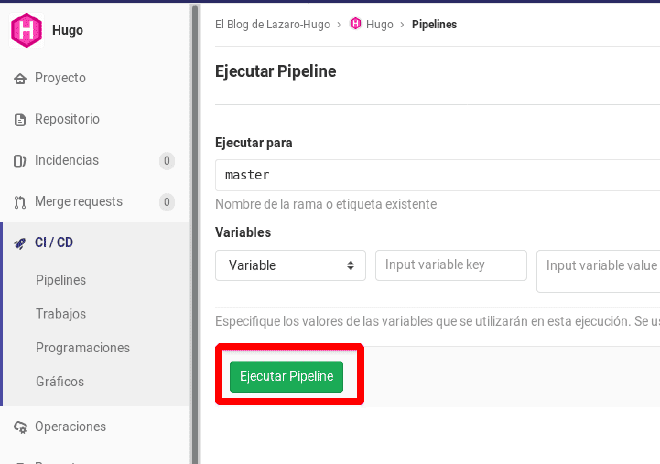Click the small Hugo icon in breadcrumb
Viewport: 660px width, 464px height.
356,24
